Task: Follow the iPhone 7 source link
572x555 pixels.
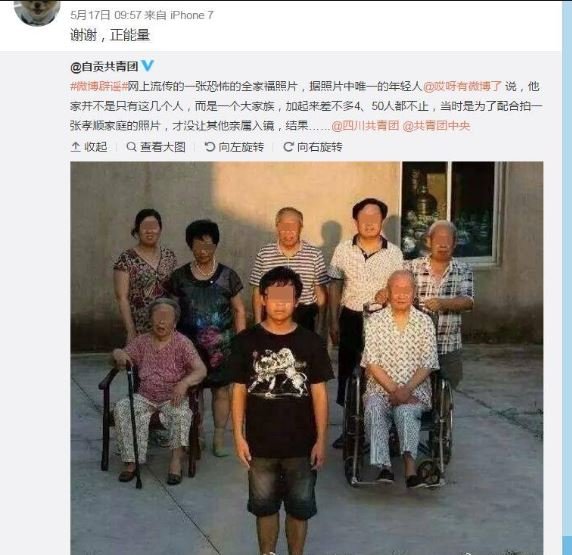Action: (x=192, y=15)
